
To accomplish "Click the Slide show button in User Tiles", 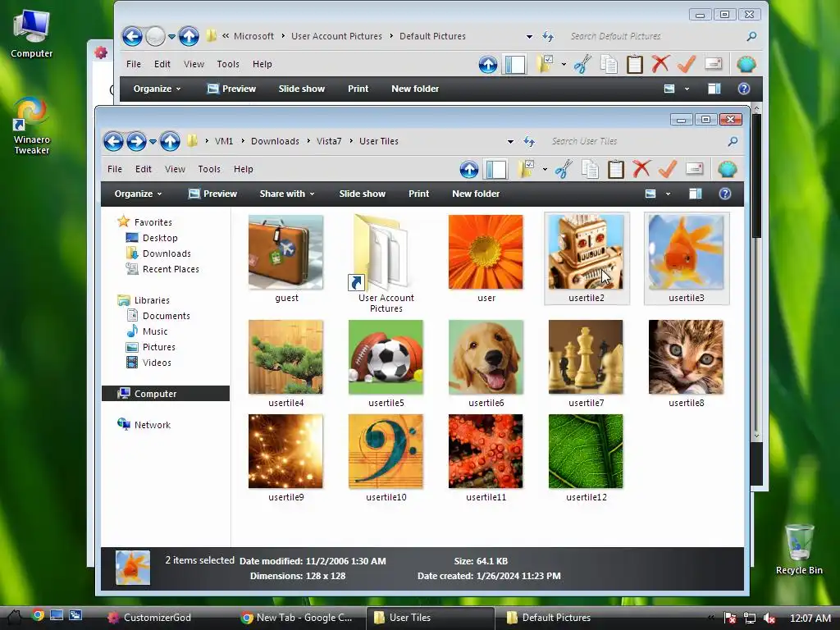I will [362, 194].
